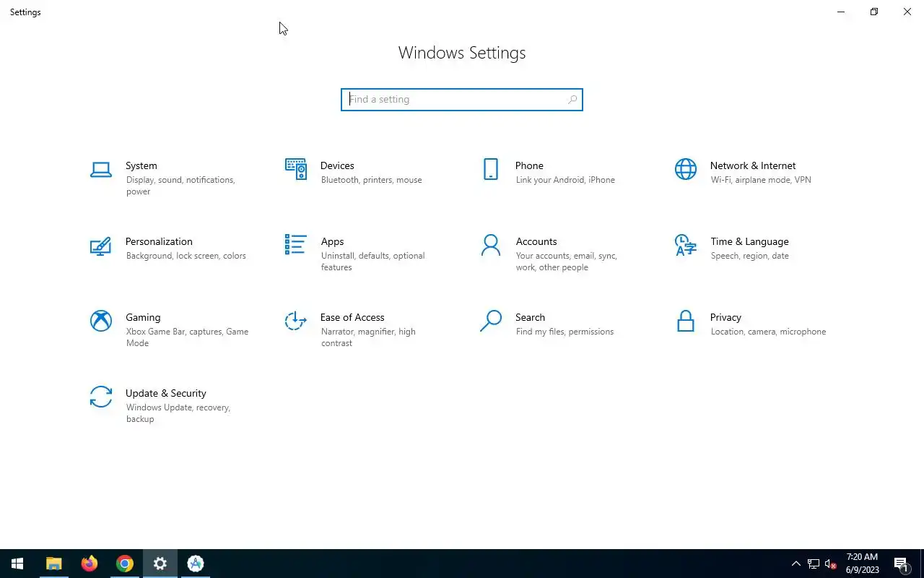This screenshot has width=924, height=578.
Task: Open the notification Action Center
Action: tap(901, 564)
